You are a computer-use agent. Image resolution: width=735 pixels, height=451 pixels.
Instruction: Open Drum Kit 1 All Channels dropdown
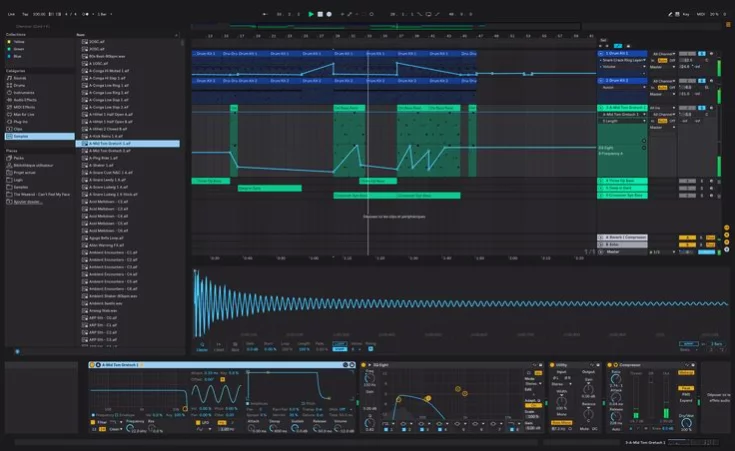click(664, 54)
